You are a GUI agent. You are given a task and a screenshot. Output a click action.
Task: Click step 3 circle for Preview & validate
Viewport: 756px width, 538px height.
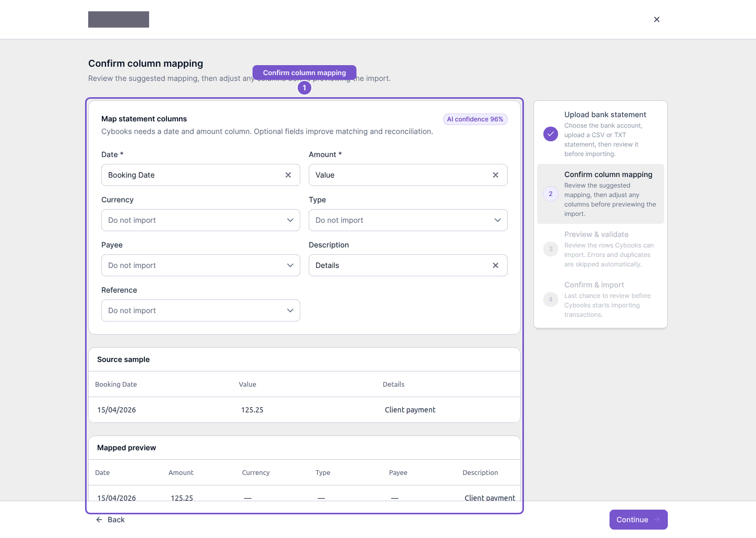[x=551, y=249]
